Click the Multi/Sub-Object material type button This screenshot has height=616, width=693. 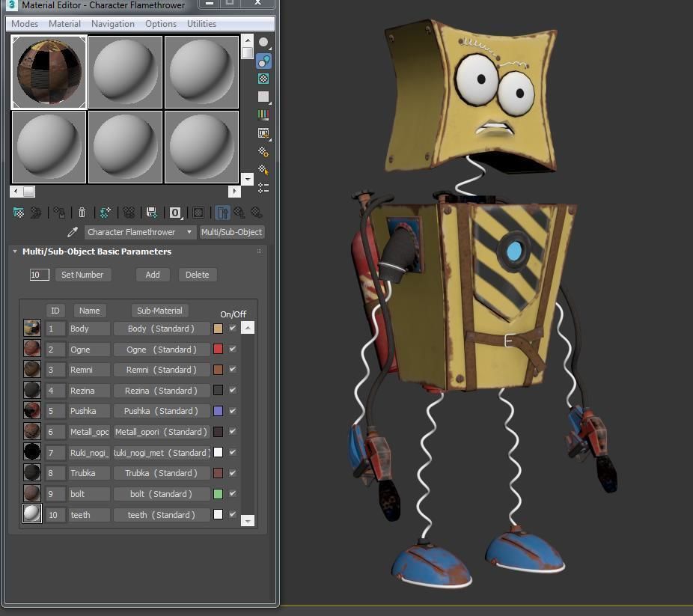pyautogui.click(x=231, y=232)
